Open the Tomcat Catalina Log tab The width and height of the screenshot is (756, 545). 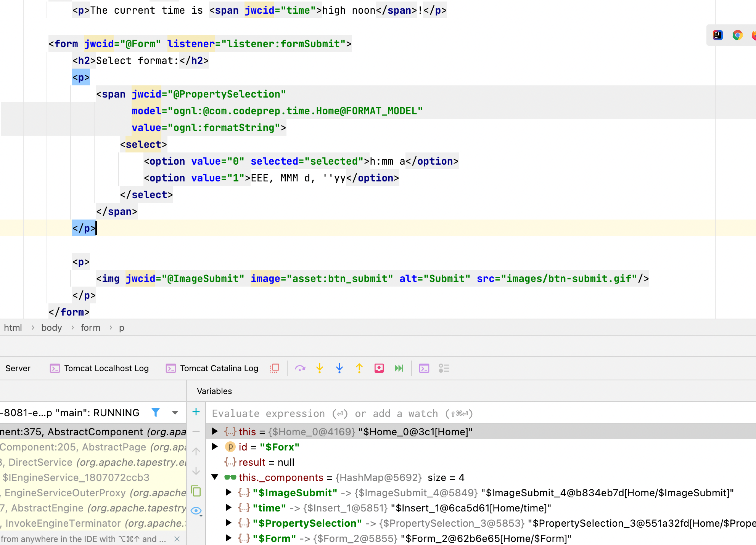click(212, 368)
